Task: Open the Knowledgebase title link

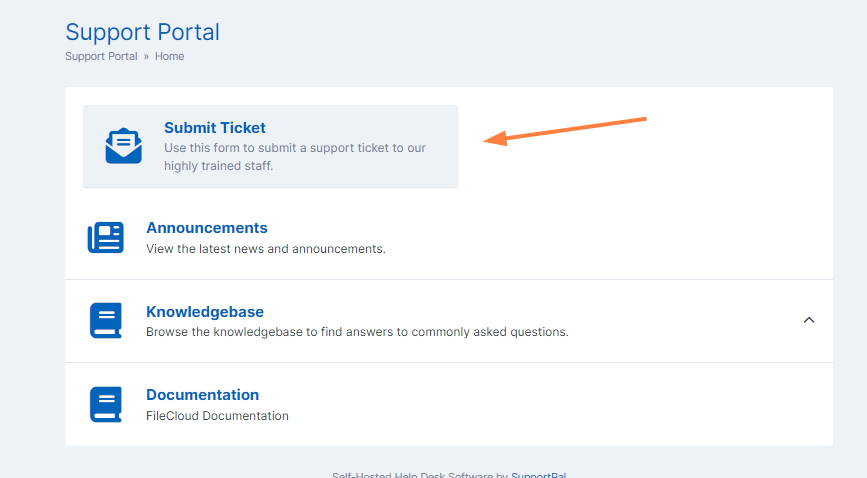Action: coord(204,311)
